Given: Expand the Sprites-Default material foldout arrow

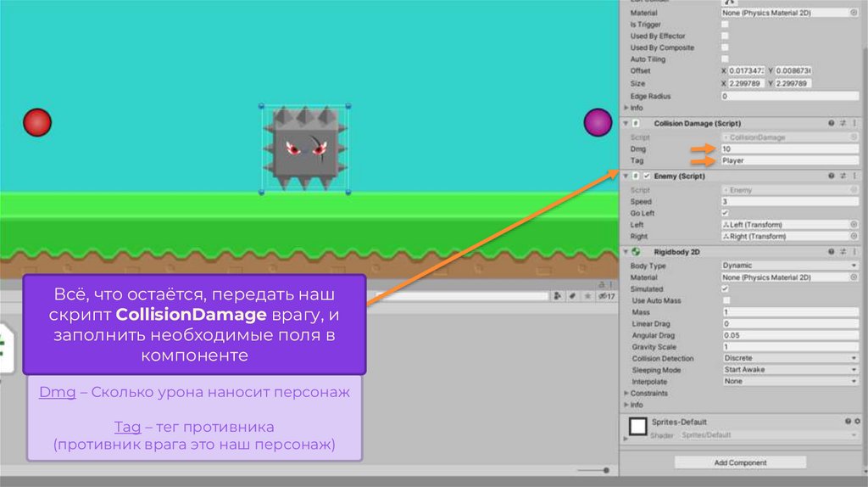Looking at the screenshot, I should pyautogui.click(x=626, y=439).
